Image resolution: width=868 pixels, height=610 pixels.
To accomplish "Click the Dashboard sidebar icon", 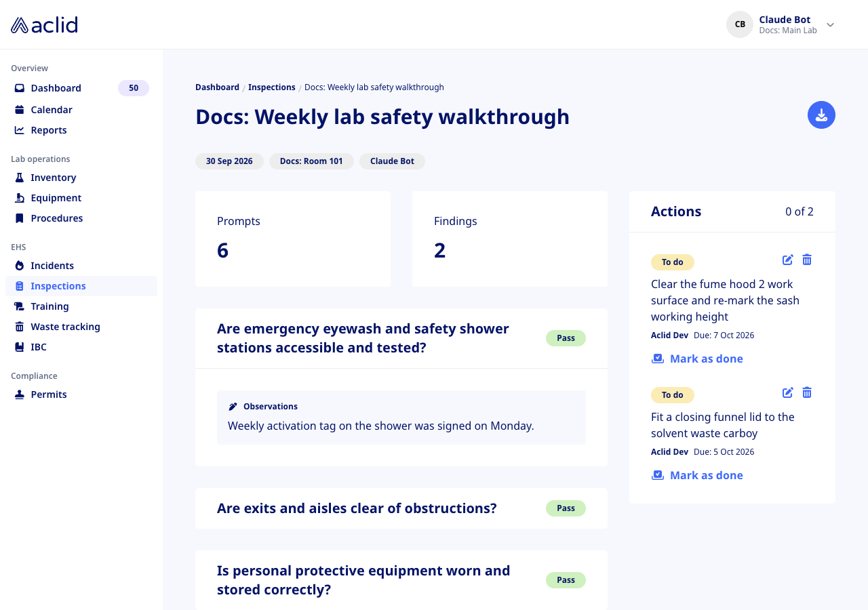I will click(20, 88).
